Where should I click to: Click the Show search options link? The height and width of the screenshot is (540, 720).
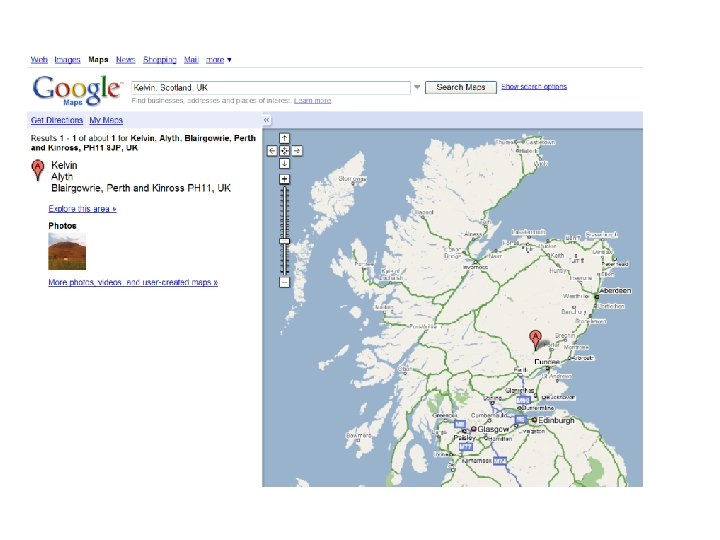[534, 86]
